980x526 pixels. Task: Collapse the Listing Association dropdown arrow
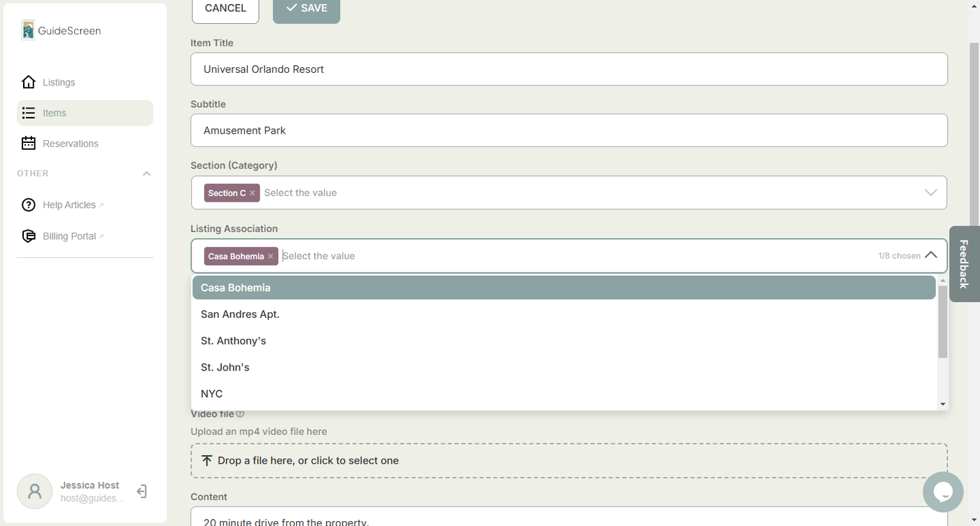tap(930, 256)
